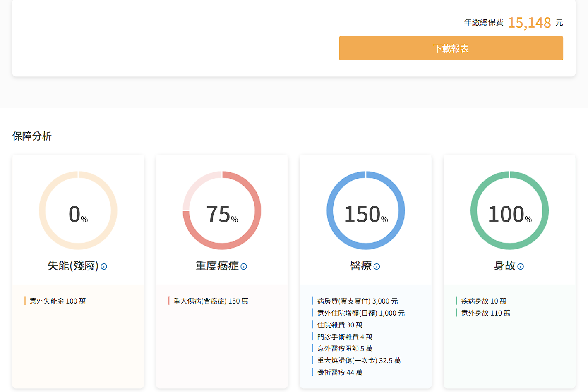
Task: Click the 15,148 annual premium amount
Action: (x=529, y=23)
